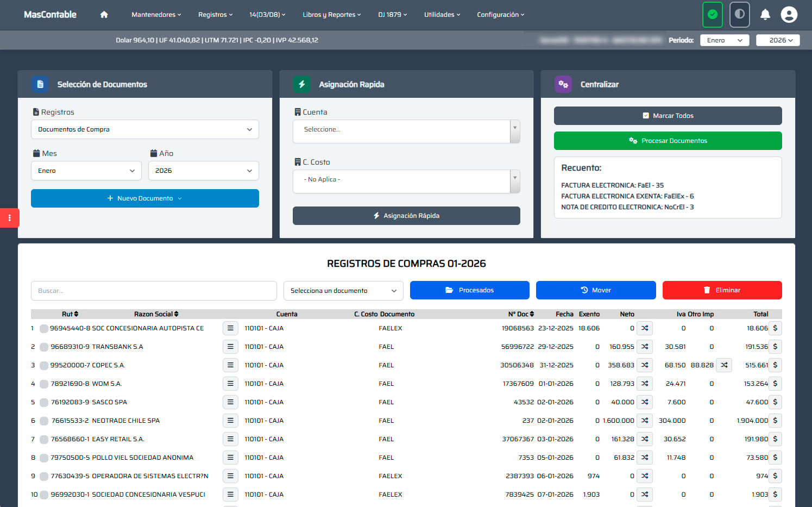Open the red side options tab
The width and height of the screenshot is (812, 507).
coord(10,218)
